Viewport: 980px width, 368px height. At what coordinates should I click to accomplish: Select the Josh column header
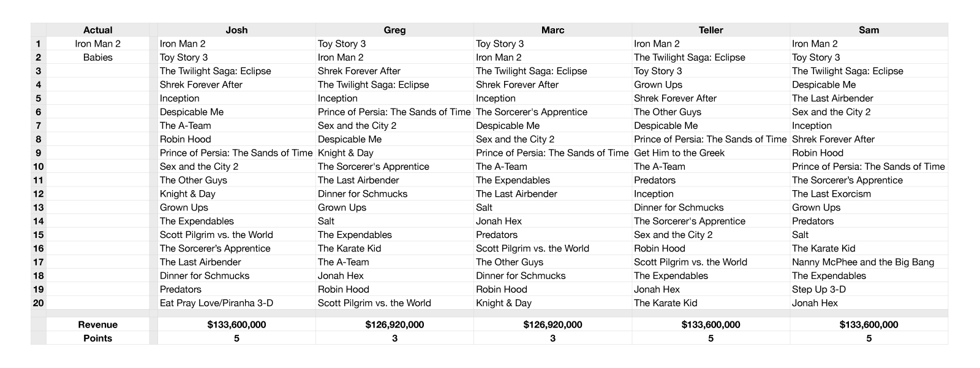pos(236,30)
